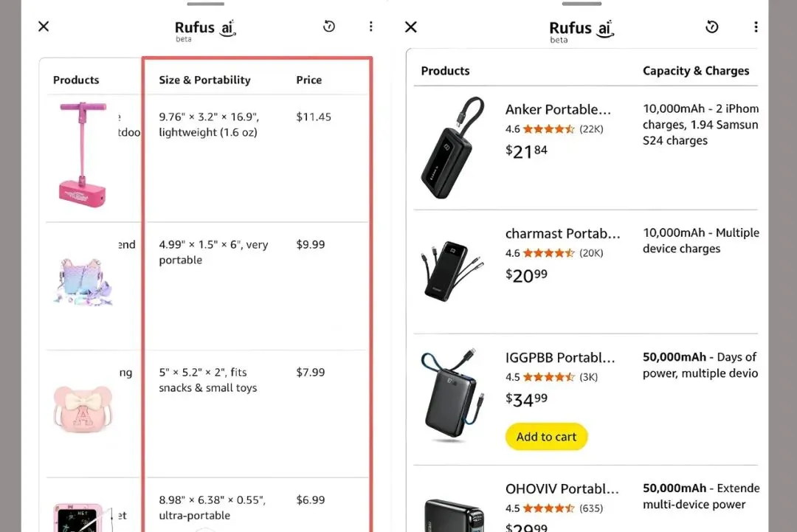Select the charmast power bank thumbnail
797x532 pixels.
click(452, 270)
